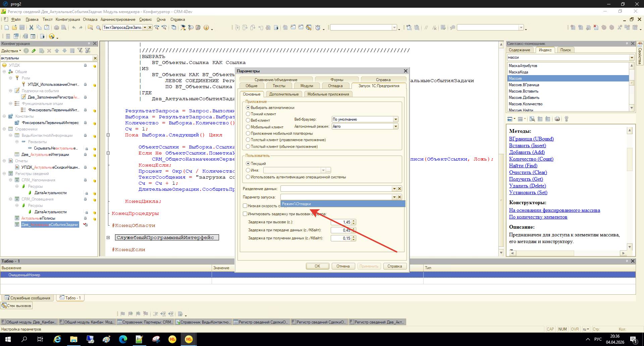This screenshot has width=644, height=346.
Task: Open the 'Добавить (Add)' method link
Action: click(527, 152)
